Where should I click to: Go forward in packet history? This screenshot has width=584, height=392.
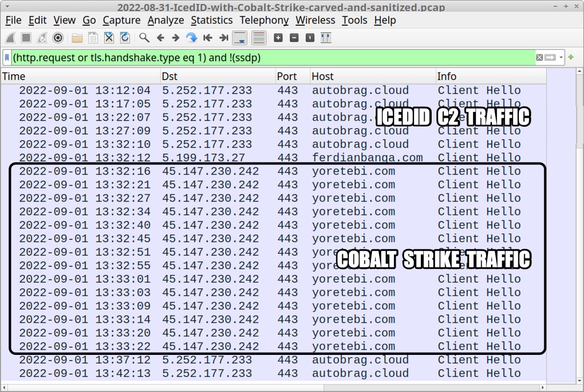(x=176, y=38)
